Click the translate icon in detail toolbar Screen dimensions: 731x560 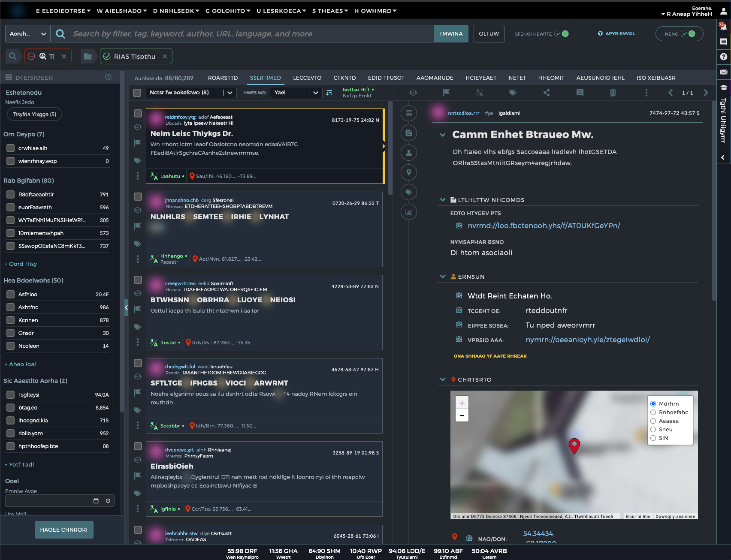pos(480,93)
